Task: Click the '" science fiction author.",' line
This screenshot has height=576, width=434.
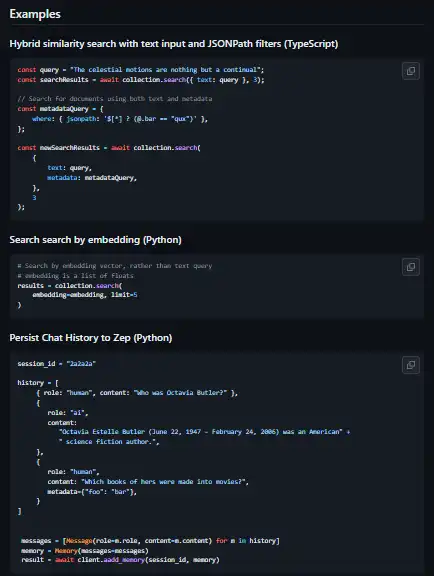Action: tap(109, 442)
